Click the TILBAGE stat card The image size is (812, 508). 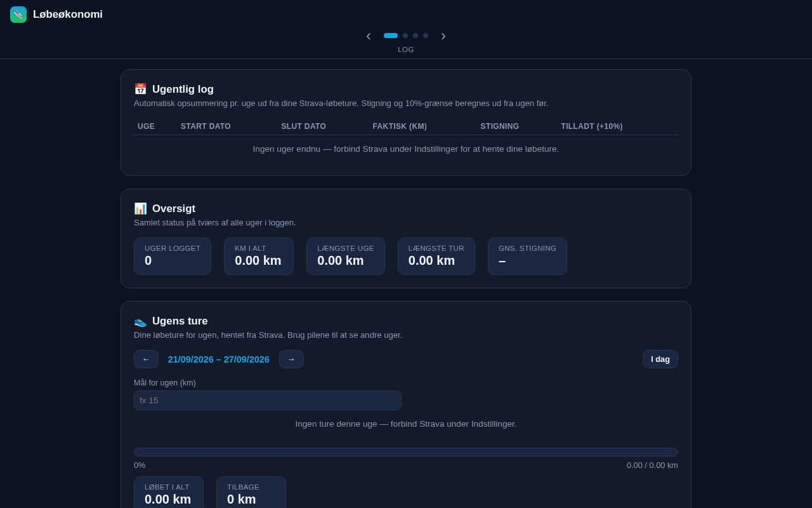coord(251,493)
